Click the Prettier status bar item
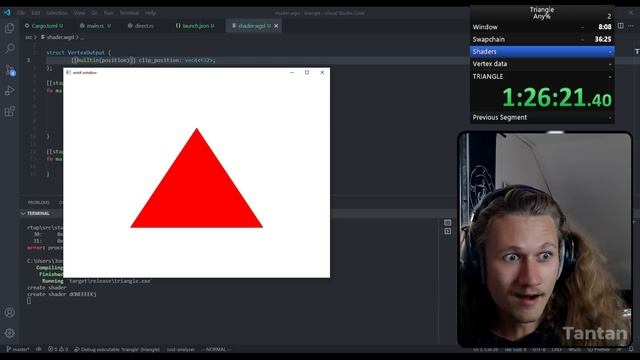The width and height of the screenshot is (640, 360). point(599,349)
